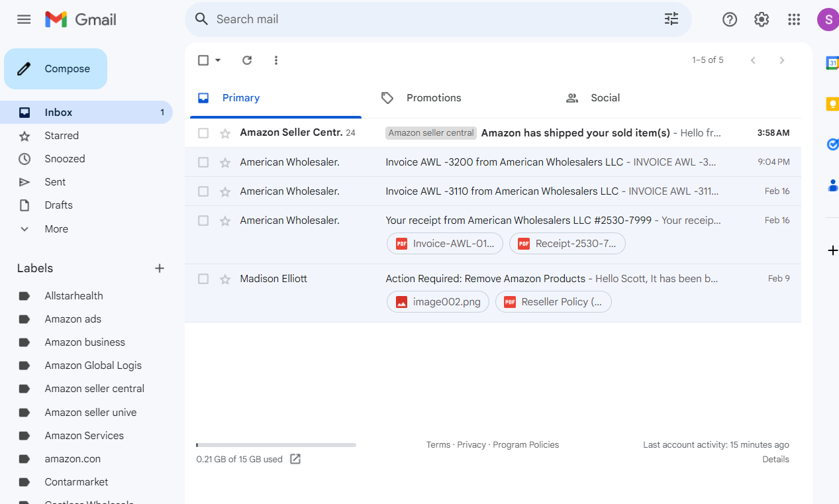Go to older messages arrow
839x504 pixels.
(x=782, y=60)
